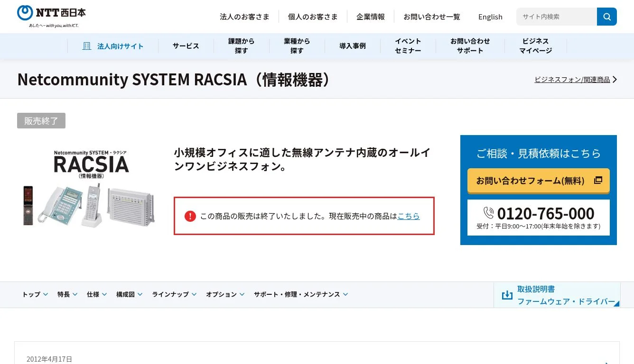The width and height of the screenshot is (634, 364).
Task: Click the Netcommunity SYSTEM RACSIA page title
Action: 175,80
